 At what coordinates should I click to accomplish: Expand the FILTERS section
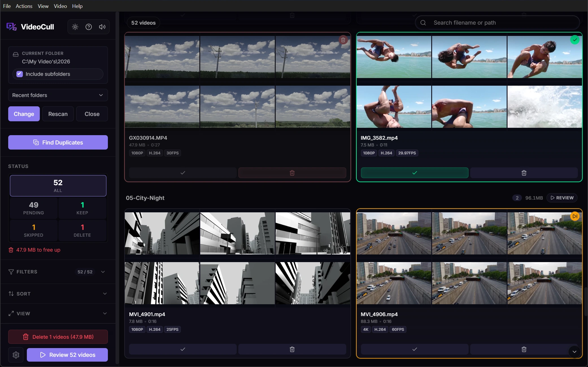pos(58,272)
